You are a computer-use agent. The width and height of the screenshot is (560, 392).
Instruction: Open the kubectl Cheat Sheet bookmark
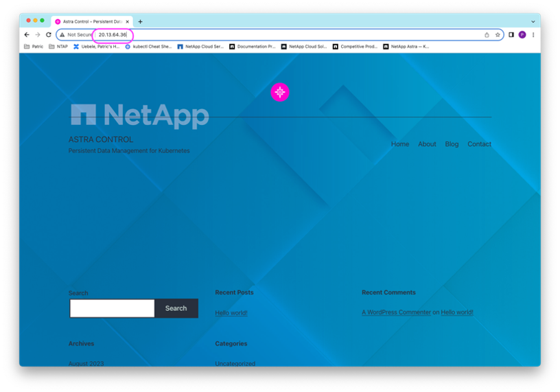148,47
